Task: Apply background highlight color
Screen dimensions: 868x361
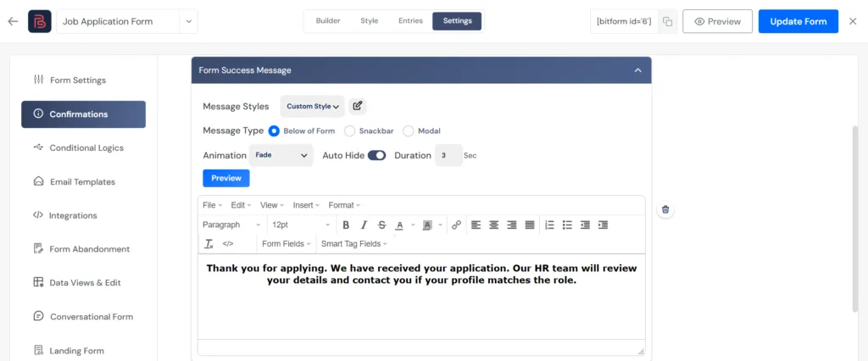Action: [x=427, y=225]
